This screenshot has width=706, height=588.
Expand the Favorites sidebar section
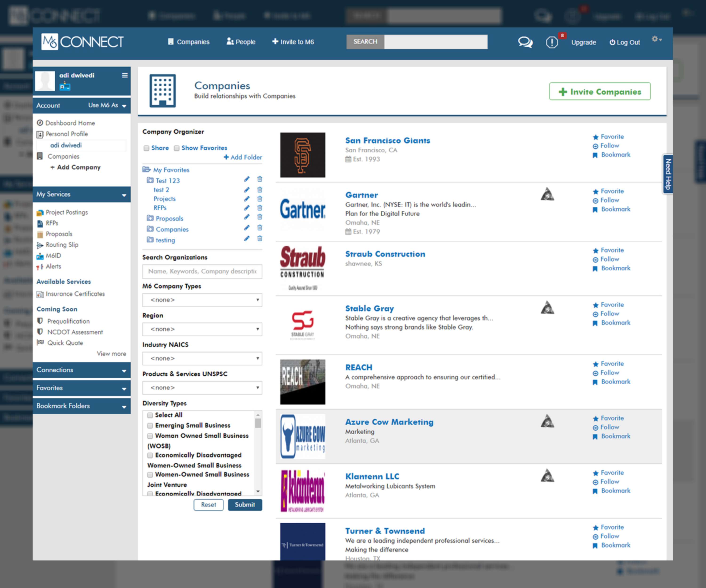(81, 388)
